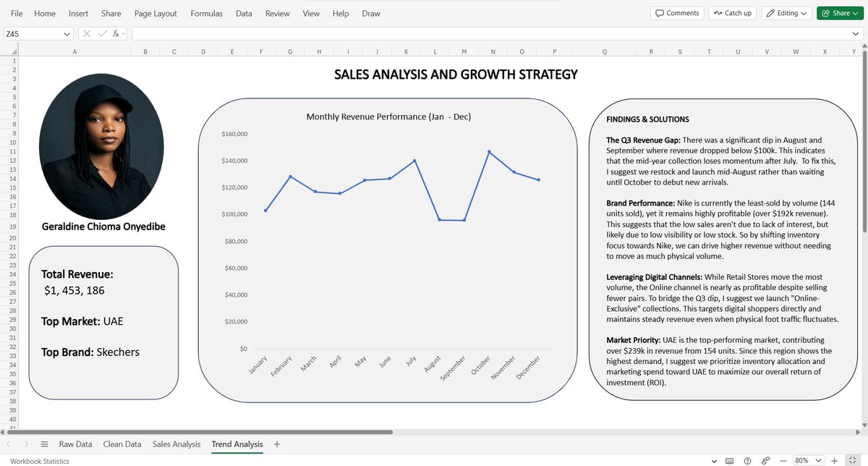868x466 pixels.
Task: Open the Page Layout tab
Action: point(156,14)
